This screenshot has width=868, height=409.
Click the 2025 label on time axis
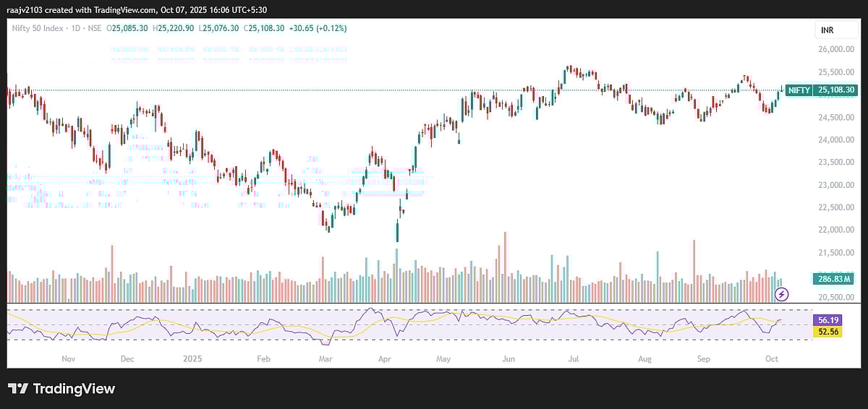point(192,358)
